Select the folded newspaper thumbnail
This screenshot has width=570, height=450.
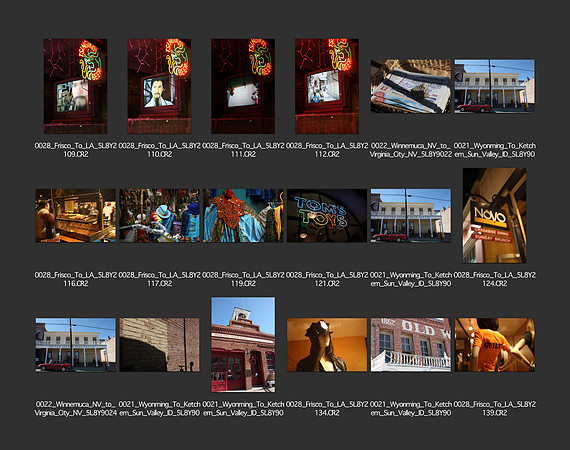click(411, 87)
